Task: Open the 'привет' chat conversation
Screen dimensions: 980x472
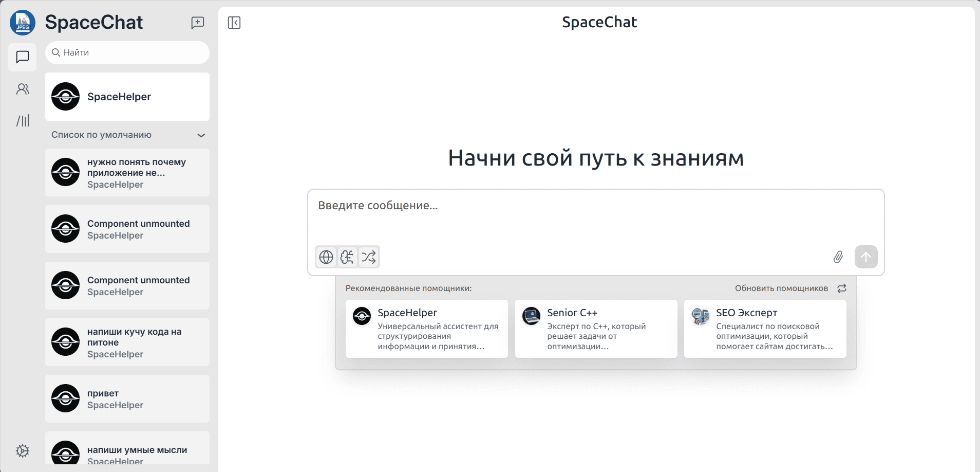Action: [x=127, y=399]
